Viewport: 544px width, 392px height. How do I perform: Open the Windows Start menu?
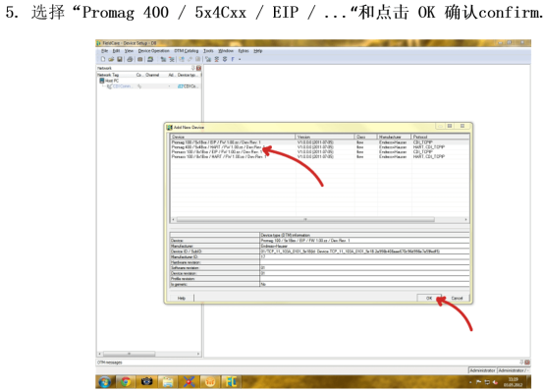tap(104, 381)
